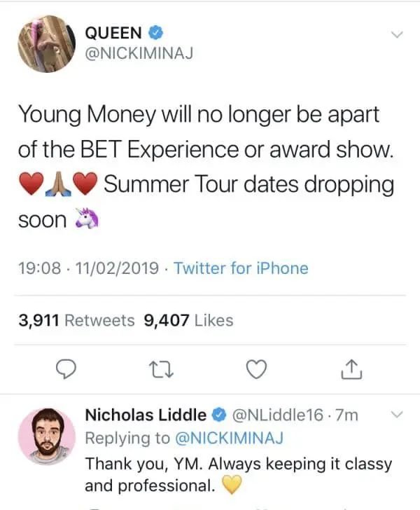Click the verified badge next to Nicholas Liddle

tap(218, 415)
